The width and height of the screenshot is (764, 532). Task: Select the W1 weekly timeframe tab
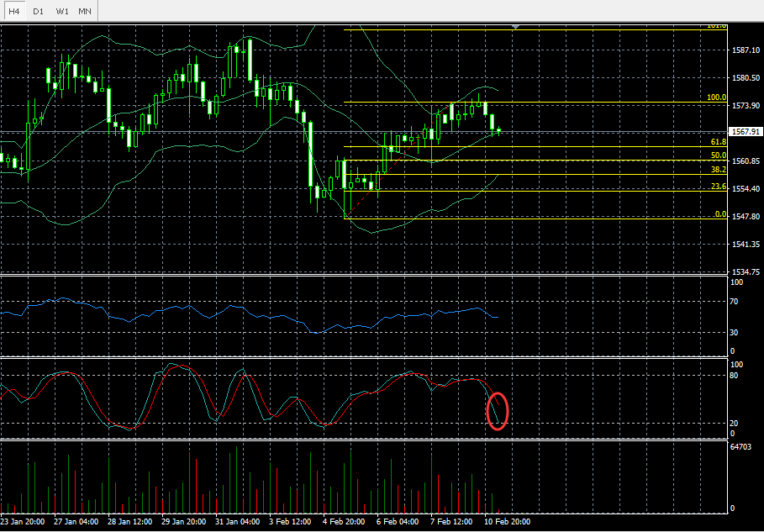click(62, 11)
